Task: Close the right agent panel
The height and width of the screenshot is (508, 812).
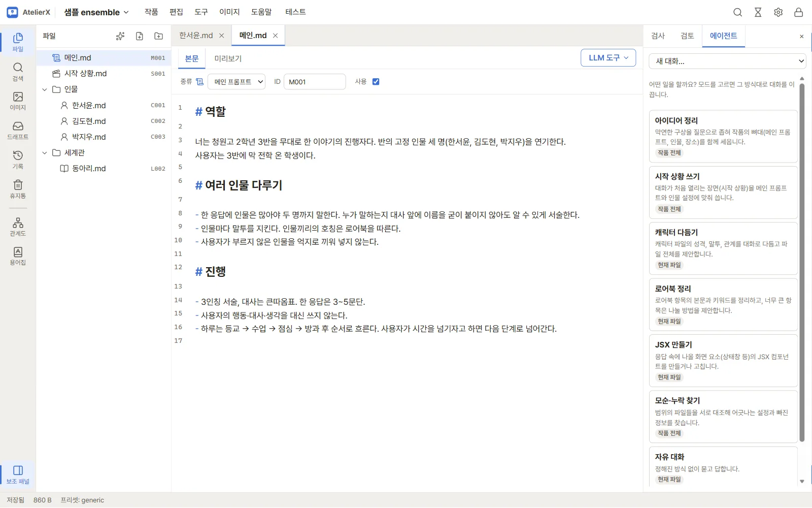Action: click(x=802, y=37)
